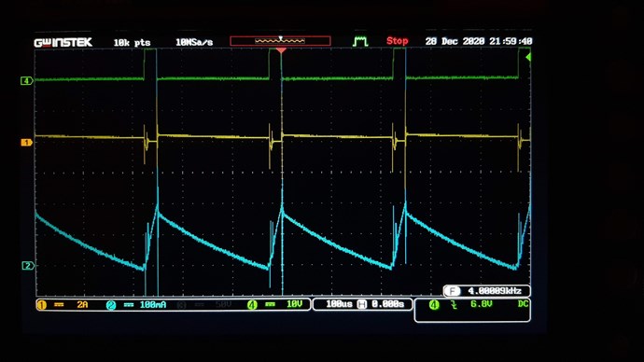Click the channel 1 ground marker

click(x=27, y=143)
